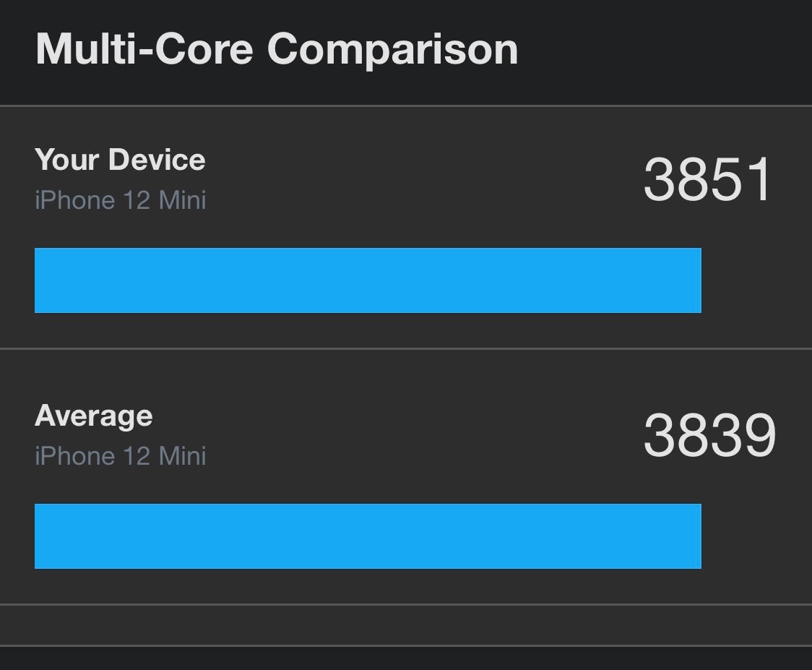Select the 'Average' label
The width and height of the screenshot is (812, 670).
[x=94, y=416]
